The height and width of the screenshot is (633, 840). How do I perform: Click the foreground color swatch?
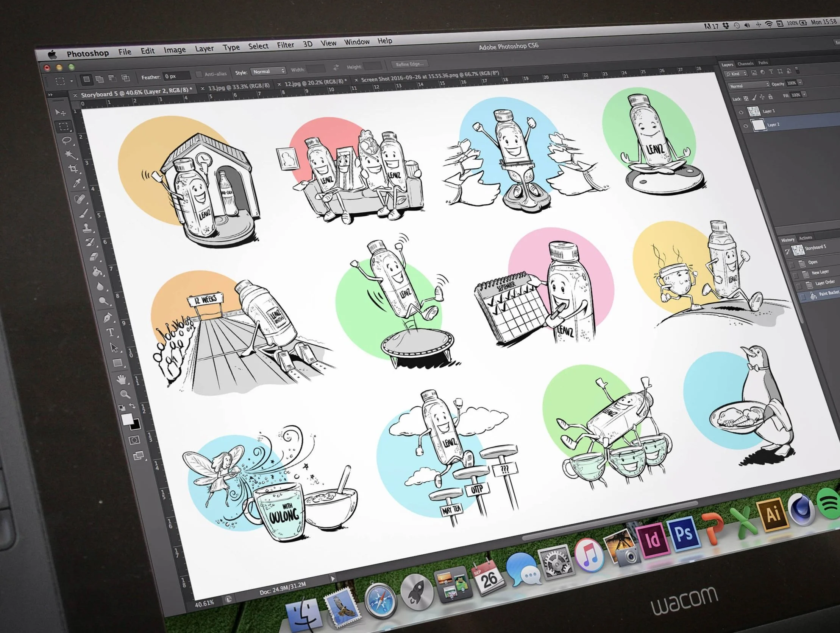127,419
